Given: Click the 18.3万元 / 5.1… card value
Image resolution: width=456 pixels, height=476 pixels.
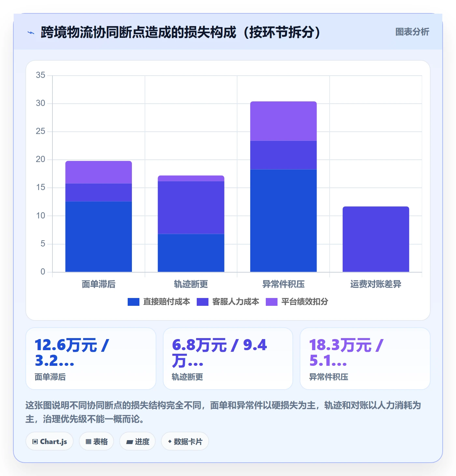Looking at the screenshot, I should 346,353.
